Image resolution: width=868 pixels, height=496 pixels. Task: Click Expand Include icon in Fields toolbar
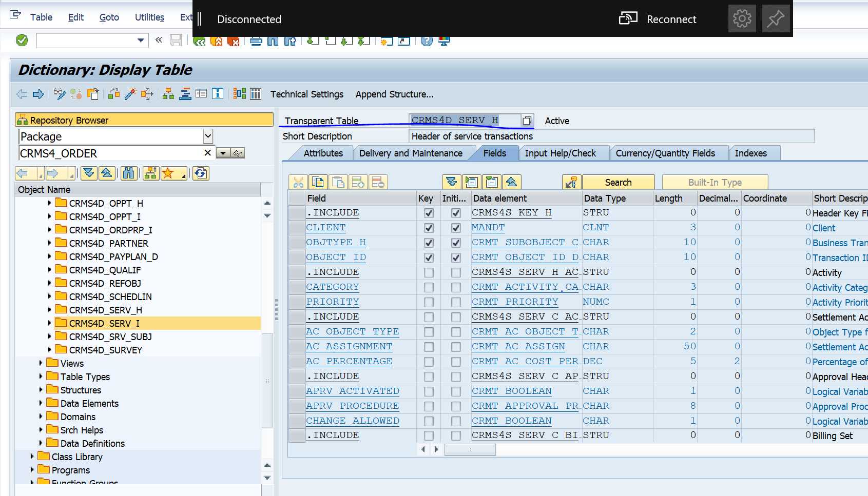[471, 182]
